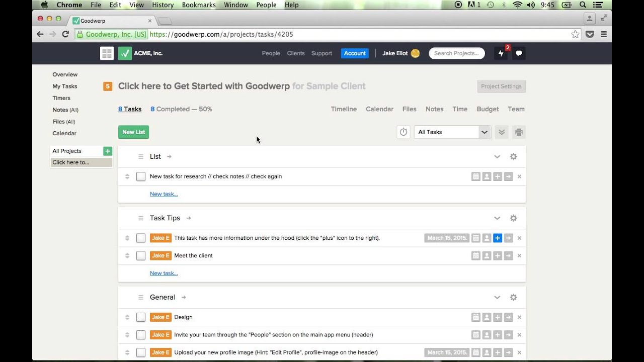Click the New List button
The image size is (644, 362).
[133, 132]
